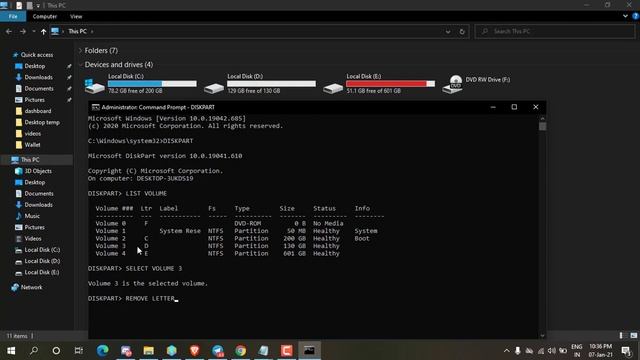Click the Back navigation arrow
Viewport: 640px width, 360px height.
pos(9,31)
